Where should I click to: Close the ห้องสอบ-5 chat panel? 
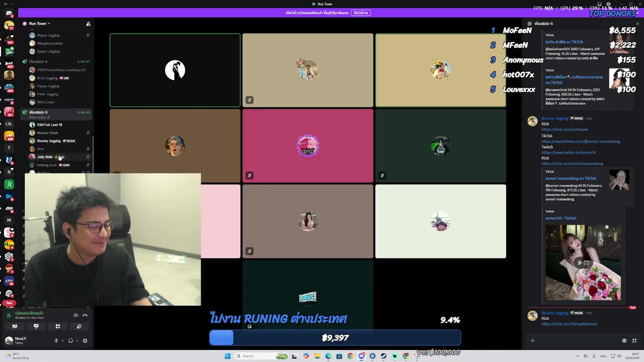click(x=637, y=24)
